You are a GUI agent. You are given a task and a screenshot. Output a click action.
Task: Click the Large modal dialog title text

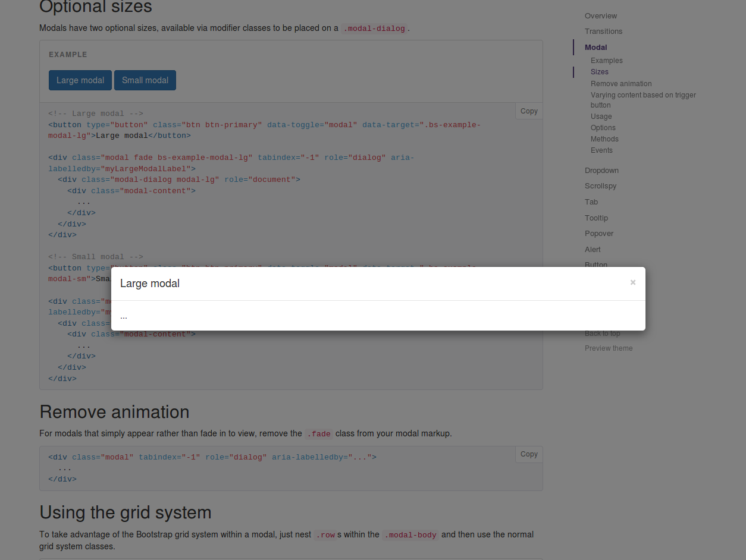[150, 284]
